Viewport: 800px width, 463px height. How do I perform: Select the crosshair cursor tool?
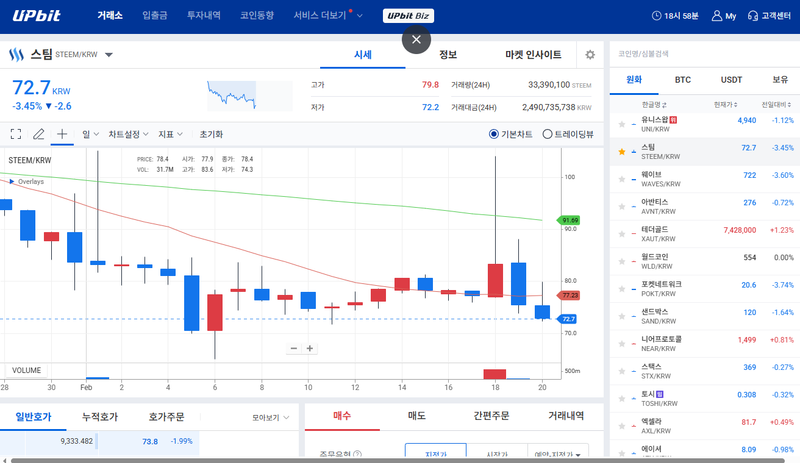click(x=62, y=133)
